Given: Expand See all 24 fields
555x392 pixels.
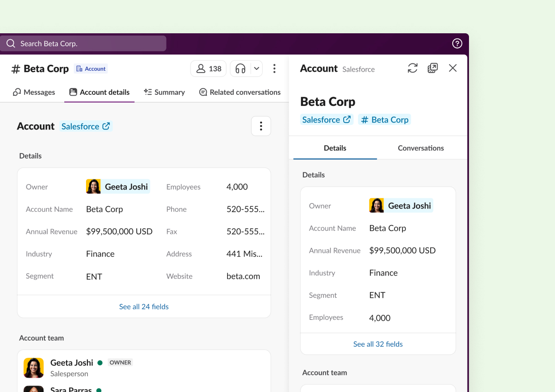Looking at the screenshot, I should [x=144, y=307].
